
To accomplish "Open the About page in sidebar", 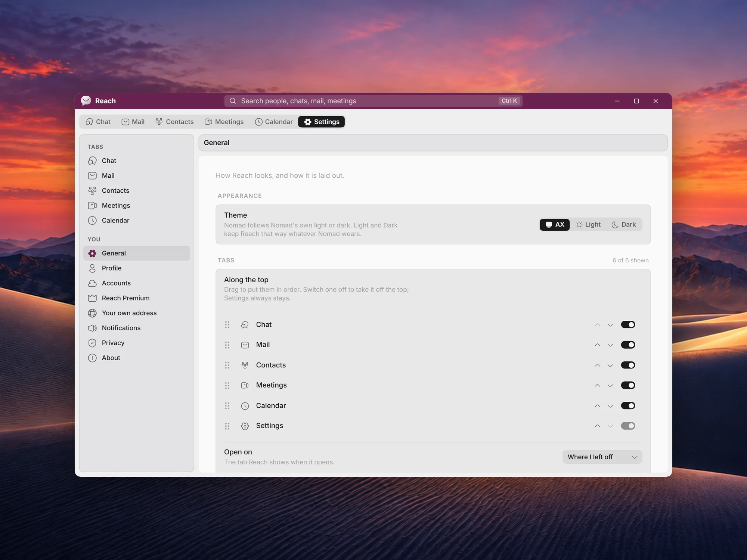I will (x=137, y=358).
